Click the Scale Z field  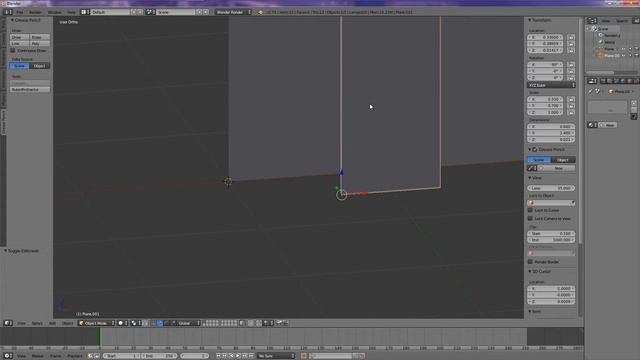[x=545, y=112]
